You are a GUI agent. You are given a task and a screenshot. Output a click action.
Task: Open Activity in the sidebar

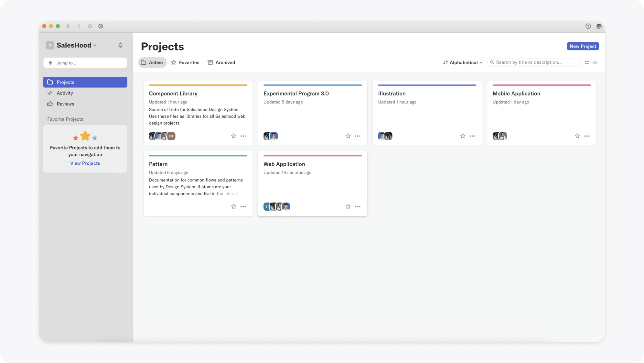coord(85,93)
